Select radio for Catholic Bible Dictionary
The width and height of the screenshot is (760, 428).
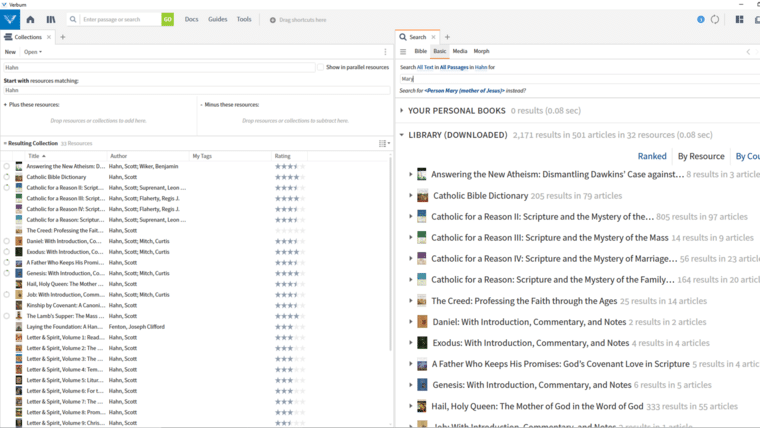[x=6, y=177]
